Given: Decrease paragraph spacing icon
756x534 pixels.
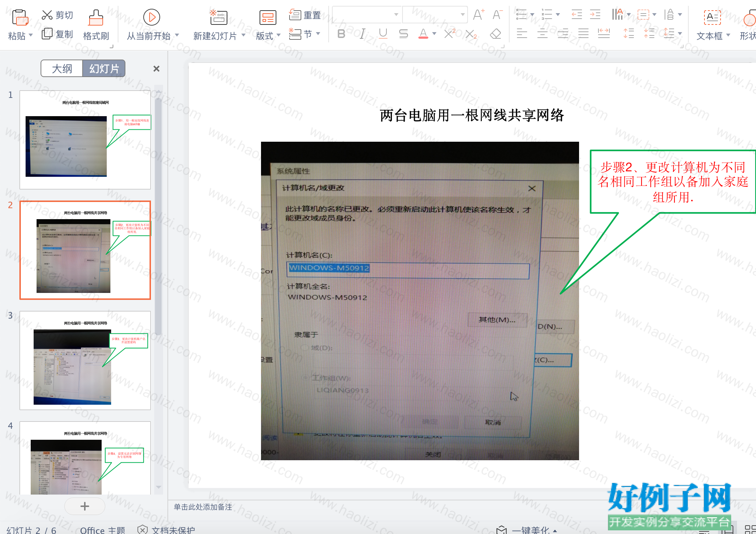Looking at the screenshot, I should pos(649,34).
